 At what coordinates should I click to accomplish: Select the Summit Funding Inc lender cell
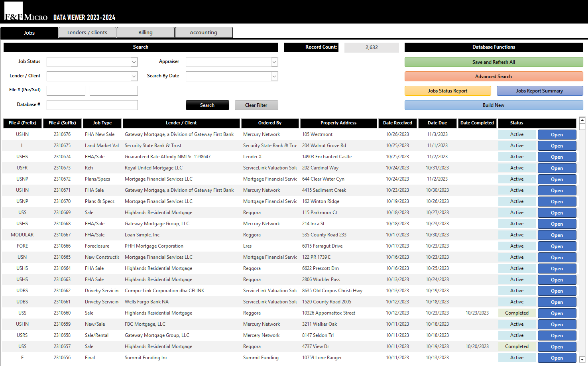pos(181,358)
